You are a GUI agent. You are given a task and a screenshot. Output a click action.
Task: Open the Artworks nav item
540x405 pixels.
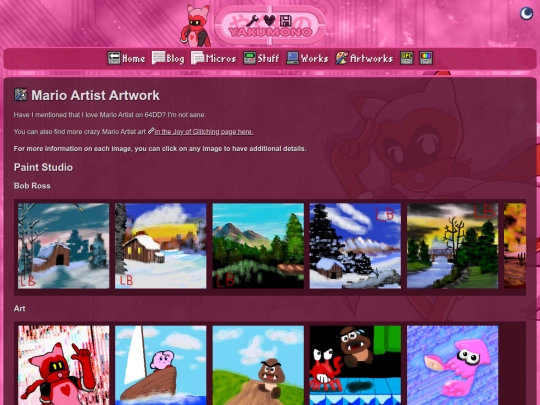[364, 58]
